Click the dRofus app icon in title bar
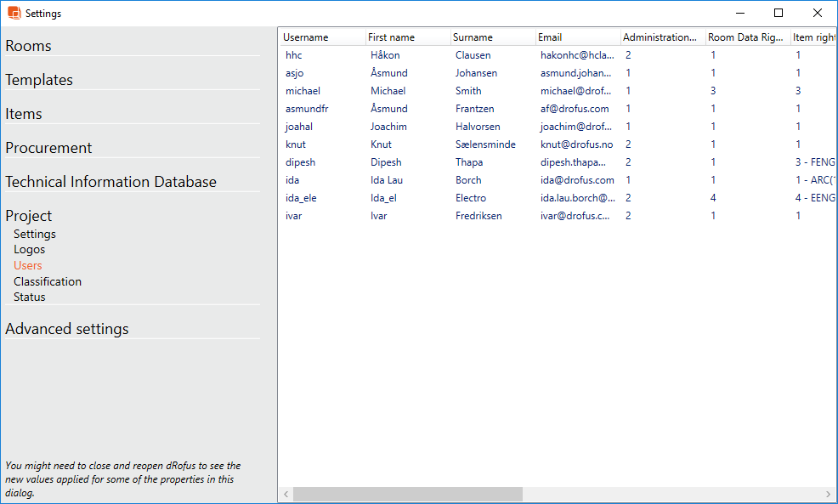The height and width of the screenshot is (504, 838). coord(14,14)
